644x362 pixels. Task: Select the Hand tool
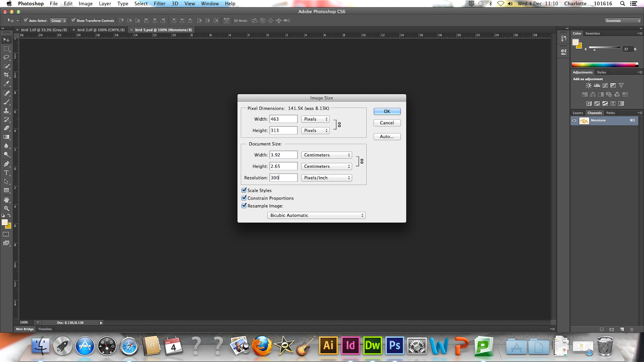(6, 200)
